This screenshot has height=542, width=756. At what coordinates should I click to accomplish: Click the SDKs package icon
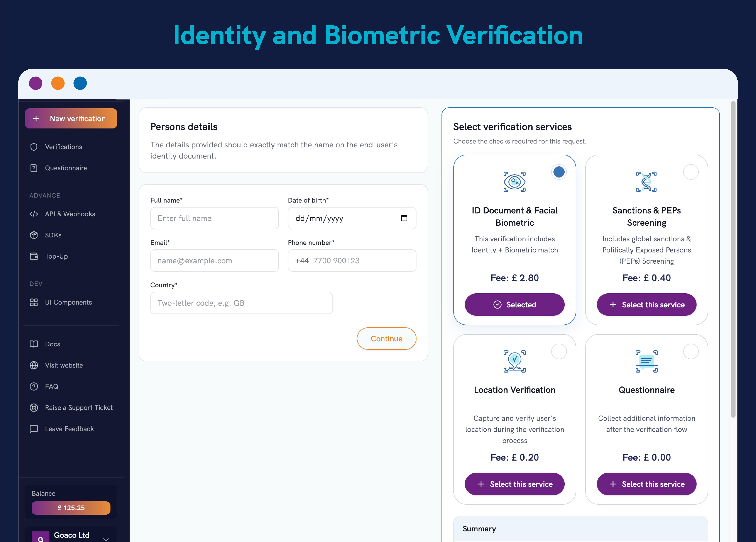(34, 235)
